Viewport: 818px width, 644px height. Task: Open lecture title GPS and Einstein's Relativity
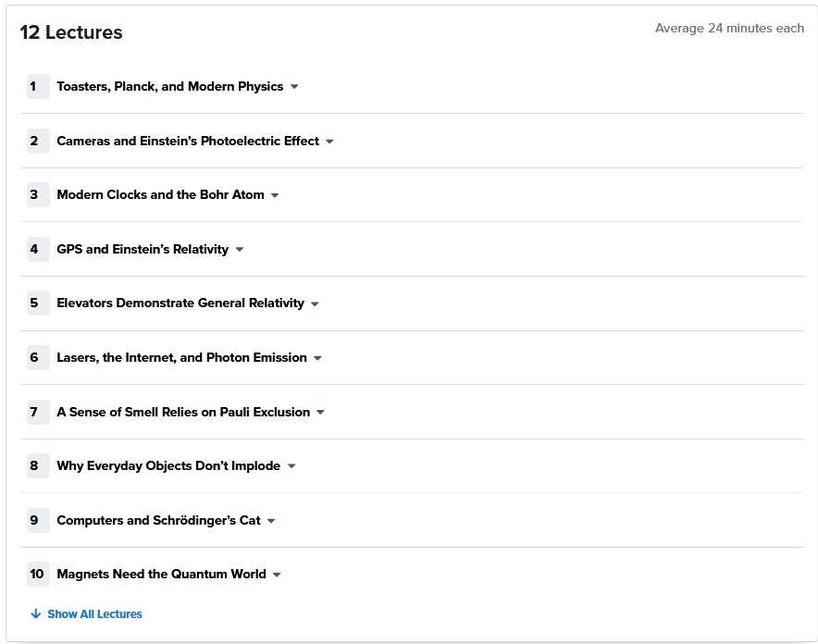coord(143,249)
